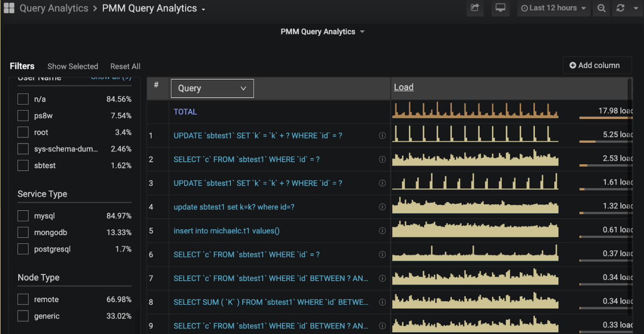644x334 pixels.
Task: Check the remote node type checkbox
Action: click(x=23, y=299)
